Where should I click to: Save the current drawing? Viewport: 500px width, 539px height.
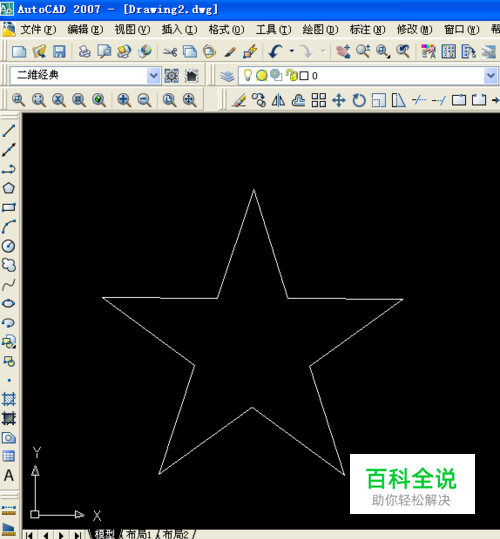tap(59, 52)
